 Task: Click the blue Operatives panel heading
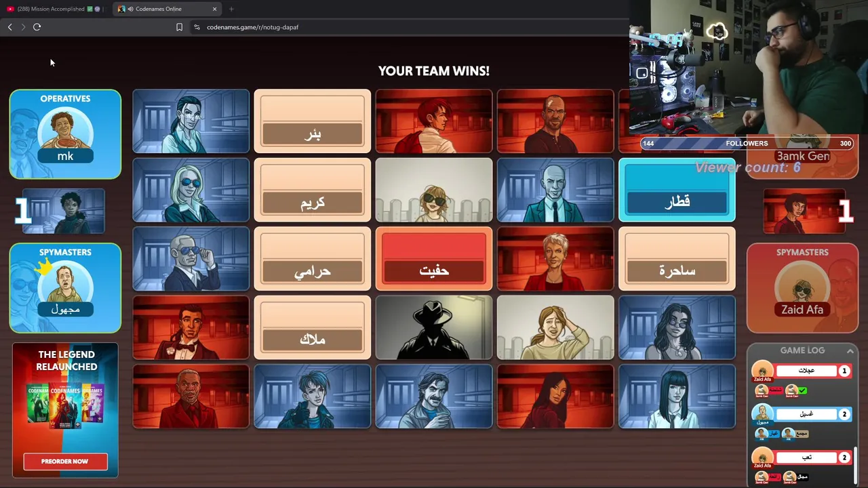point(65,99)
